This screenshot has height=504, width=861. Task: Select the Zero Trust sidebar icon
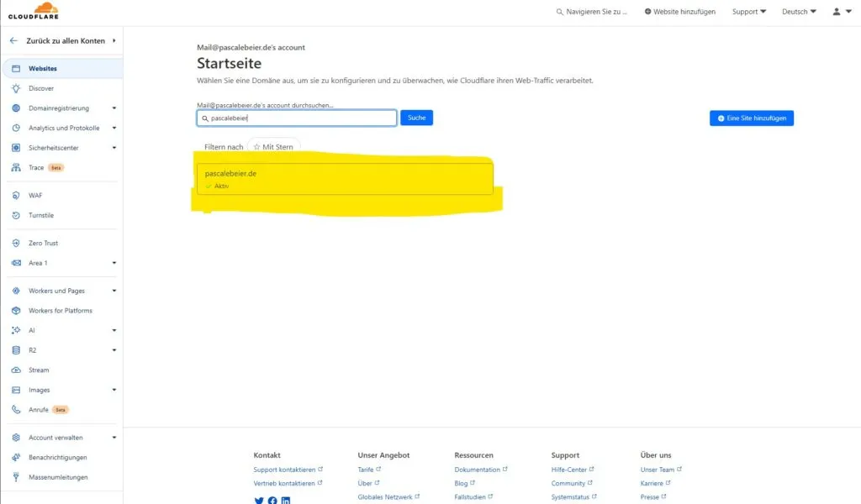[17, 243]
